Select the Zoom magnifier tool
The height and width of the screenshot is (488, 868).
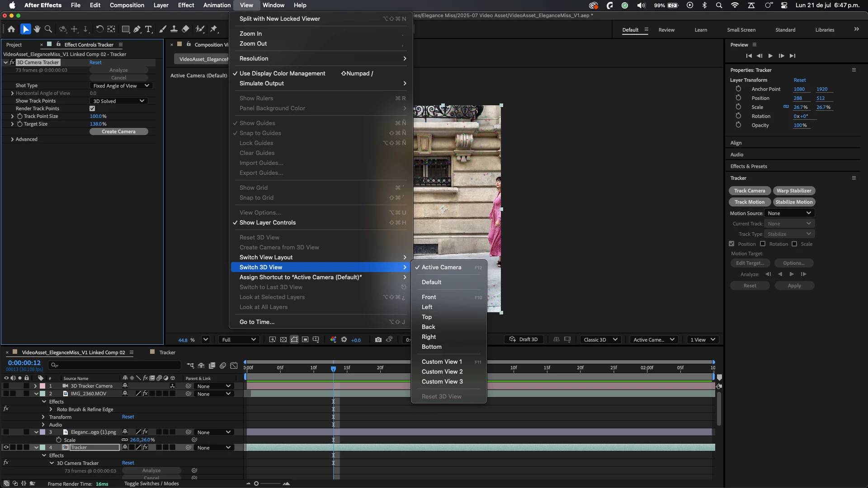[48, 29]
